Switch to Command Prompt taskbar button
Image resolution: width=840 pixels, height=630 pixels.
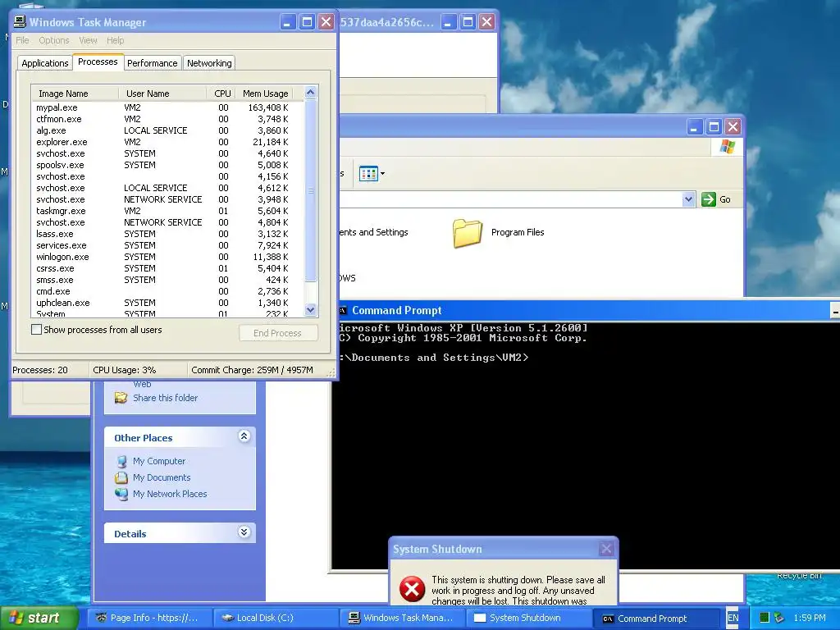(x=655, y=618)
